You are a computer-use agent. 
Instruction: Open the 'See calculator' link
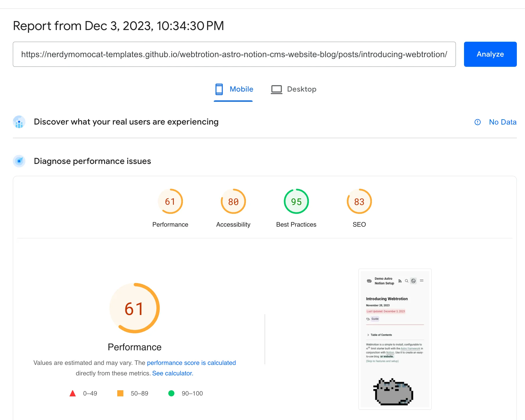(173, 373)
